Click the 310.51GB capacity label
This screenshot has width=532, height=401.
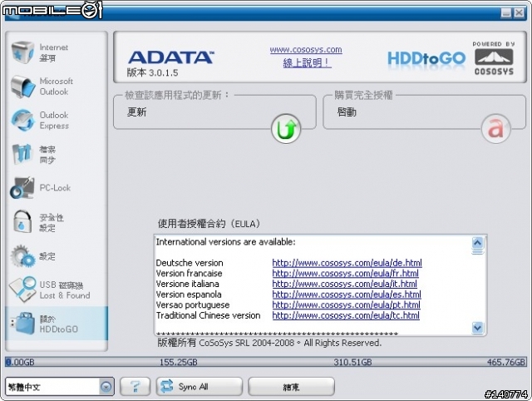click(352, 362)
